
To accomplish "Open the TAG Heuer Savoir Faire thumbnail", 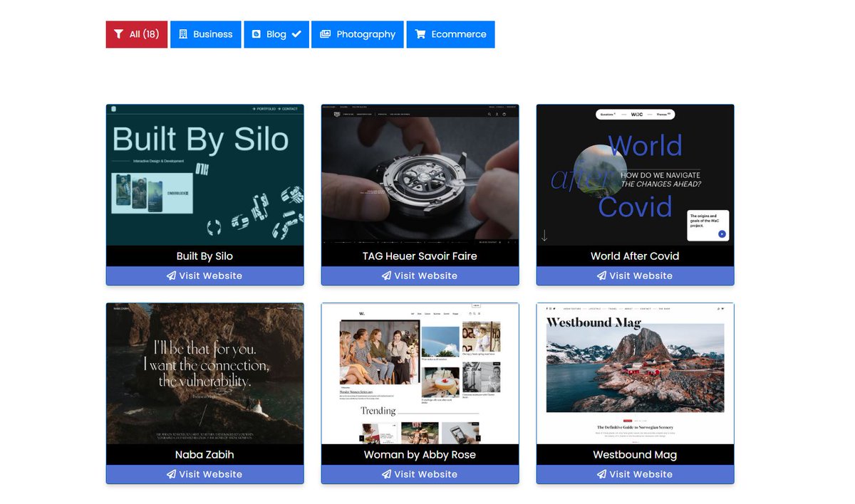I will [420, 175].
